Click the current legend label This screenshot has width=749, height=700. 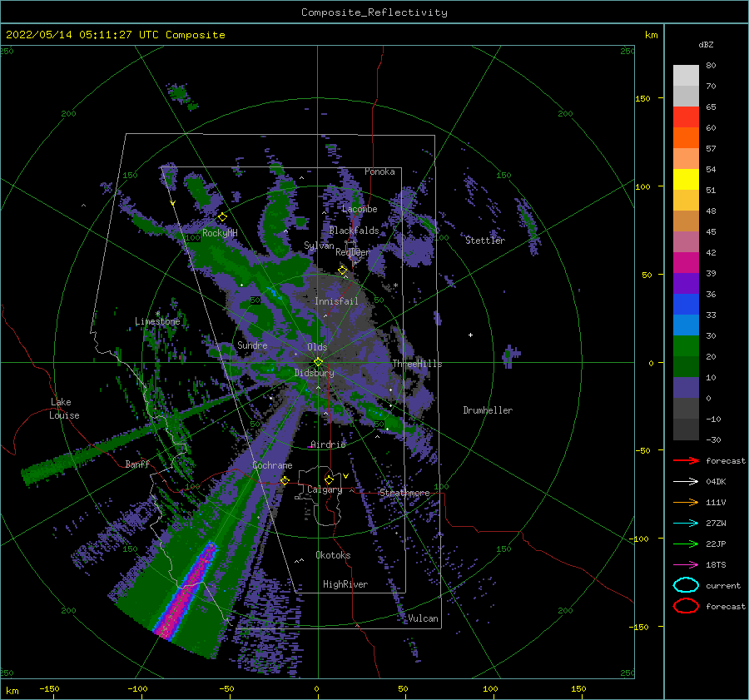723,585
